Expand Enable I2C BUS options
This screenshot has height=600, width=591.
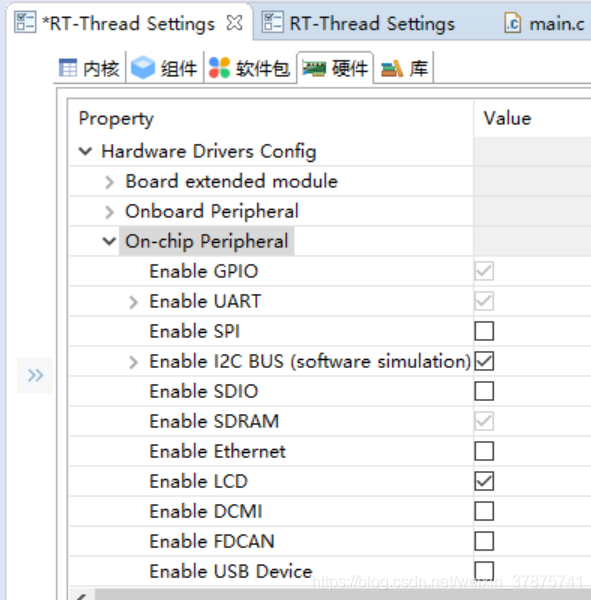(x=133, y=362)
